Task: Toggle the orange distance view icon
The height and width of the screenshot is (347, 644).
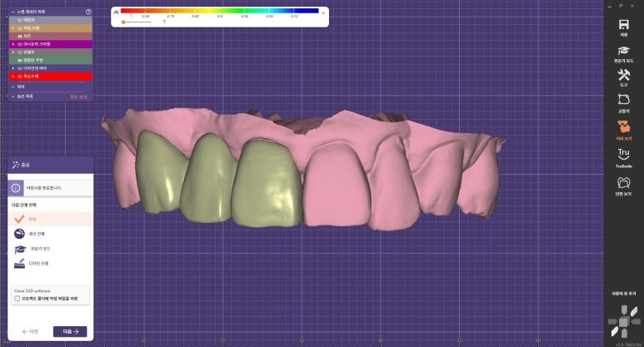Action: click(623, 126)
